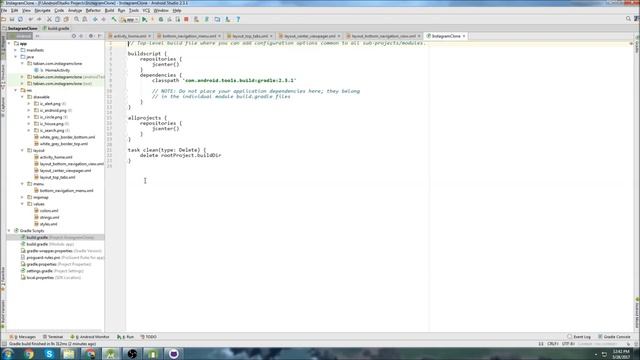
Task: Click the Run app green play icon
Action: tap(144, 19)
